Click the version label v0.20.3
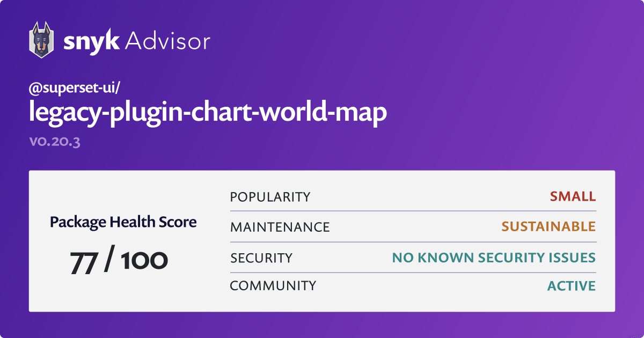This screenshot has height=338, width=644. click(54, 142)
